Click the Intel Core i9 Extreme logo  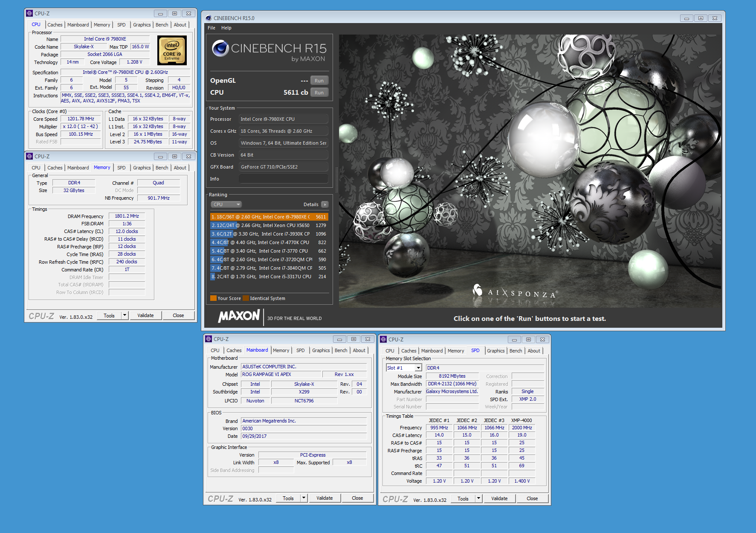172,50
